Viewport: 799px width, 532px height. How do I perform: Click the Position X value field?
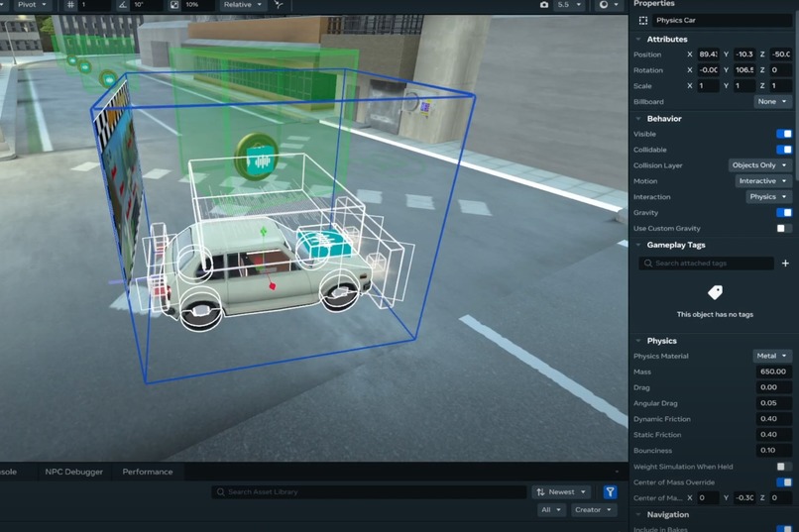click(708, 53)
